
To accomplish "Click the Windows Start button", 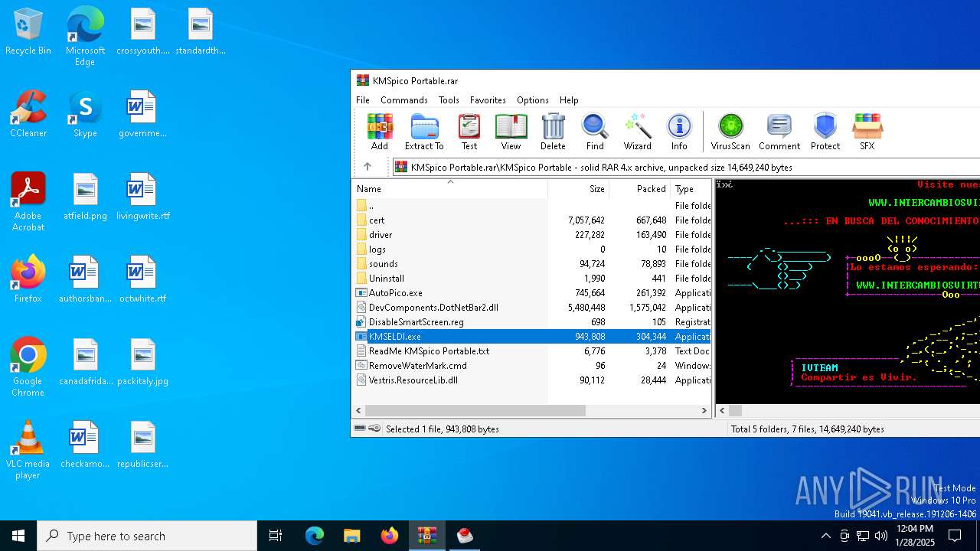I will (18, 536).
